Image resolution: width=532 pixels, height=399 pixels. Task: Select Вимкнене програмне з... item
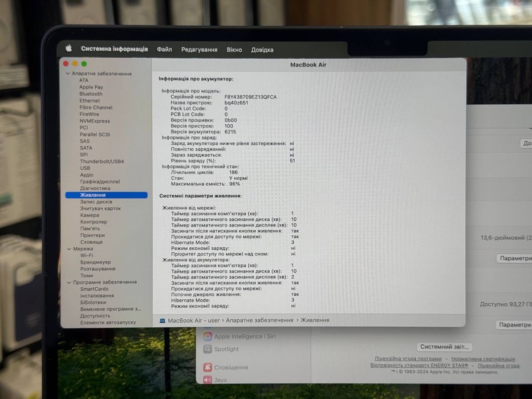click(x=111, y=309)
